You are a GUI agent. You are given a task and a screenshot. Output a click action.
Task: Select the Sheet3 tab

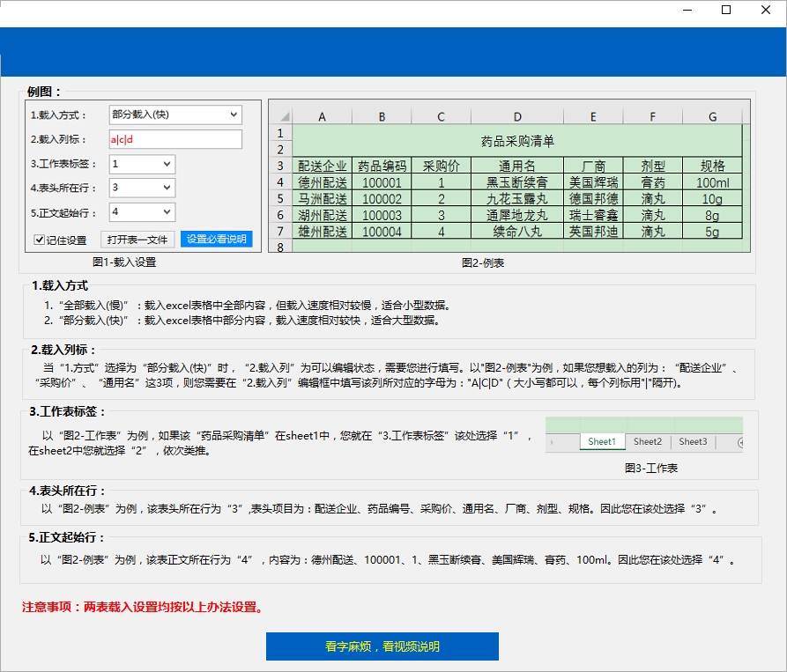[x=693, y=441]
